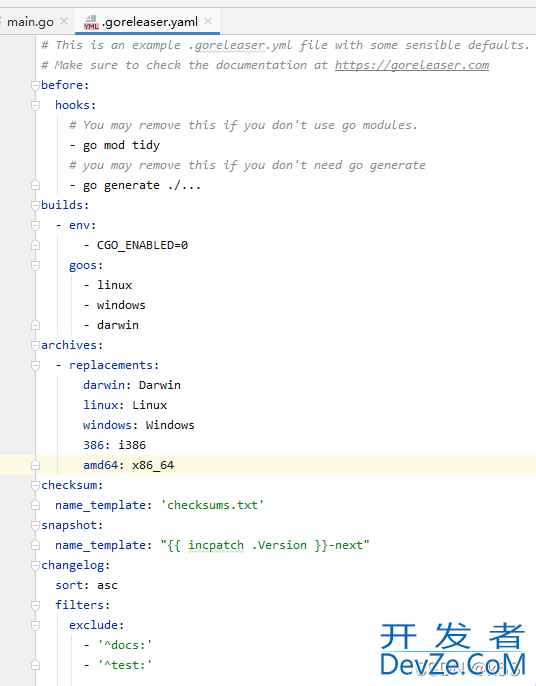Screen dimensions: 536x686
Task: Collapse the changelog: section fold marker
Action: [35, 565]
